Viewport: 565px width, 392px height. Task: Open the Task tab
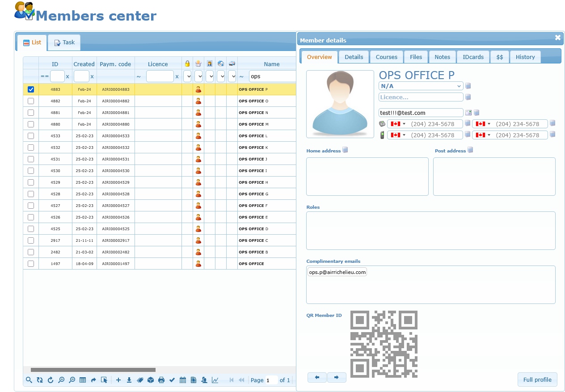click(64, 42)
